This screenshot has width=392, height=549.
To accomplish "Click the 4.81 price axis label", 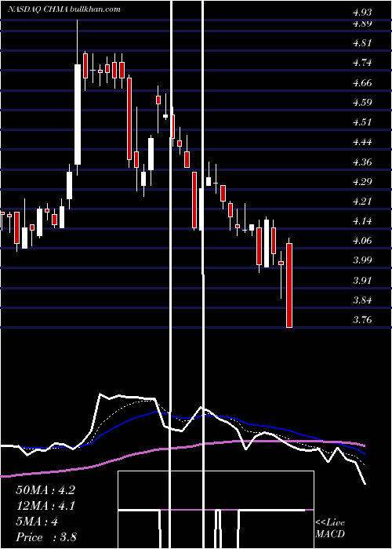I will [362, 43].
